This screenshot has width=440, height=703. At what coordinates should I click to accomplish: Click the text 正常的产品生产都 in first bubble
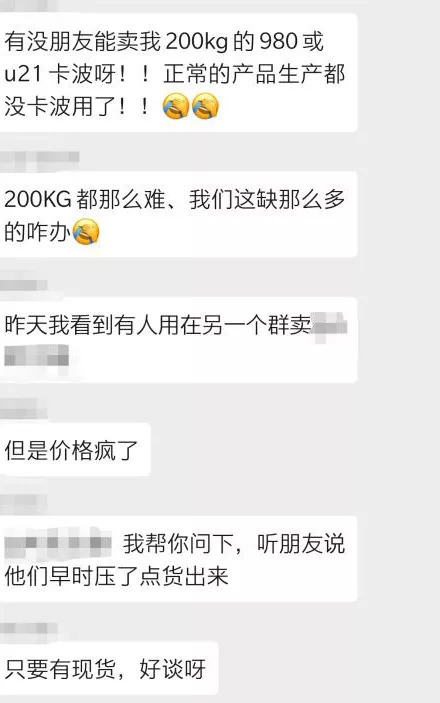(254, 74)
